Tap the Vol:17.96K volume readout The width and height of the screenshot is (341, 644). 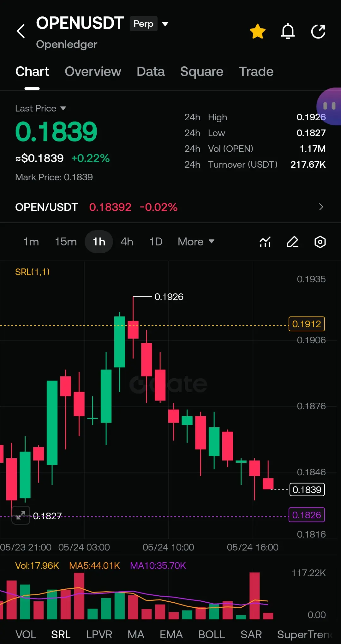[37, 565]
